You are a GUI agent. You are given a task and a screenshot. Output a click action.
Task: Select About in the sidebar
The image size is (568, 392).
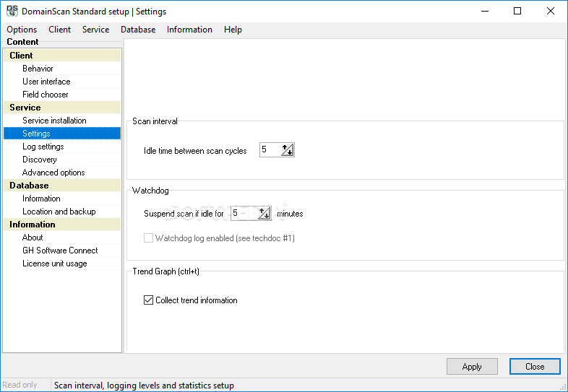pyautogui.click(x=33, y=238)
